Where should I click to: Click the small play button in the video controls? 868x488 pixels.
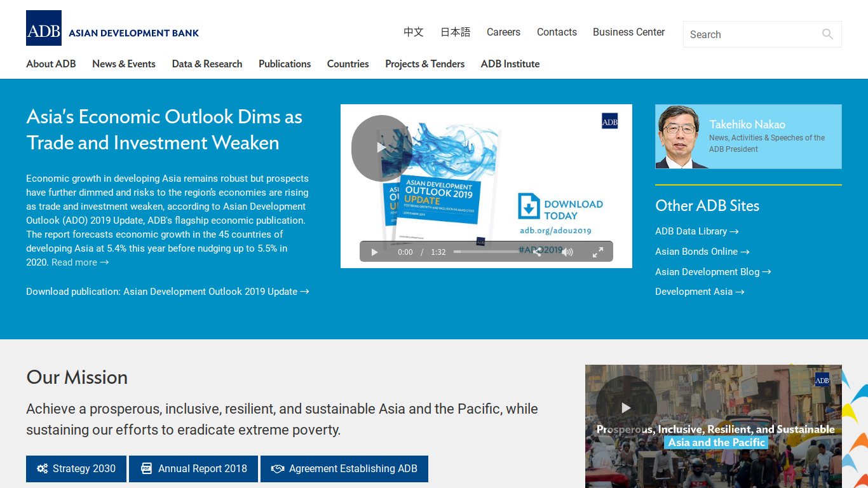coord(374,252)
